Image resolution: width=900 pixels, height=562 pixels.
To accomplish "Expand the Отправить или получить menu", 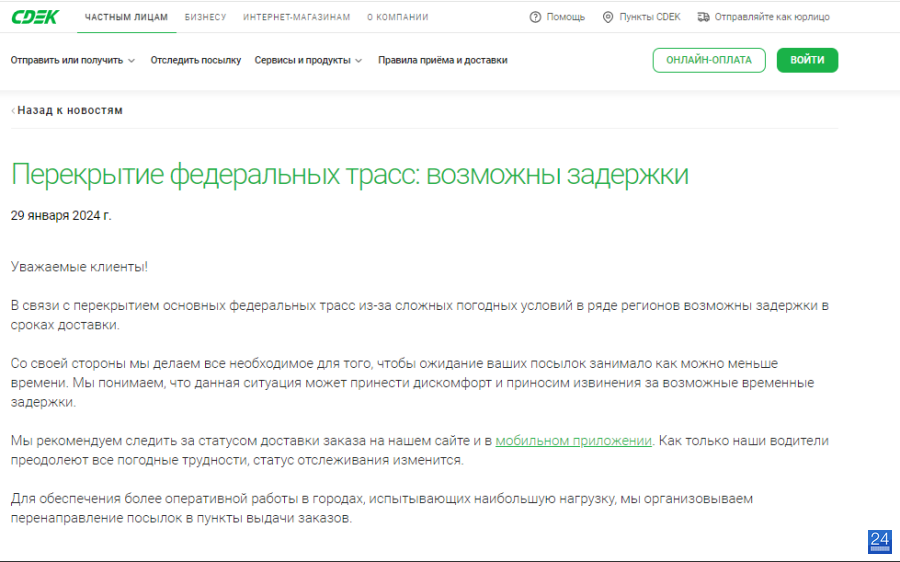I will [72, 60].
